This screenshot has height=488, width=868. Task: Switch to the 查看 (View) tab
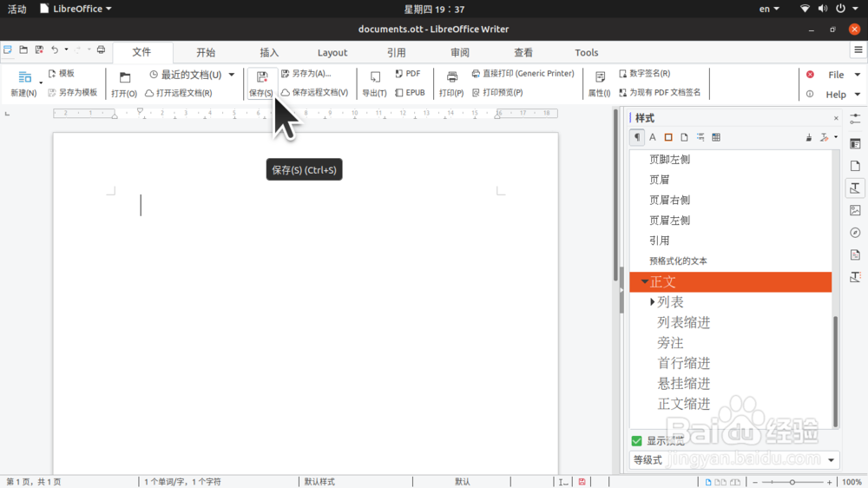click(523, 53)
